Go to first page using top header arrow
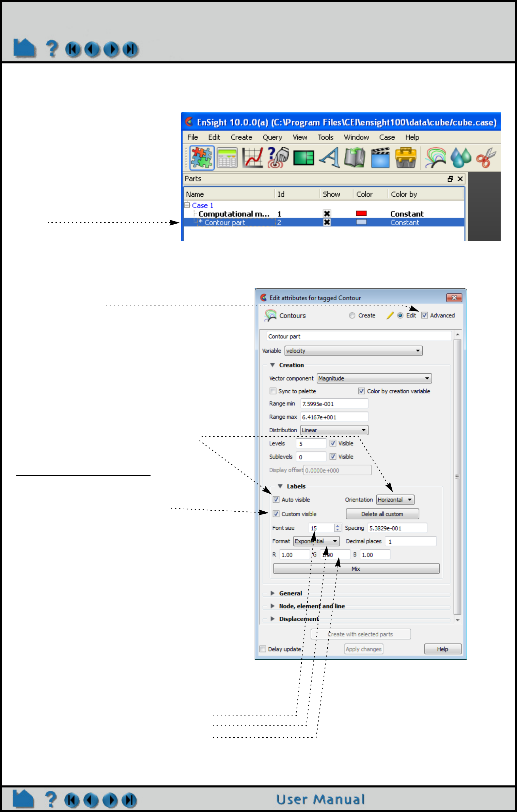 (x=73, y=49)
